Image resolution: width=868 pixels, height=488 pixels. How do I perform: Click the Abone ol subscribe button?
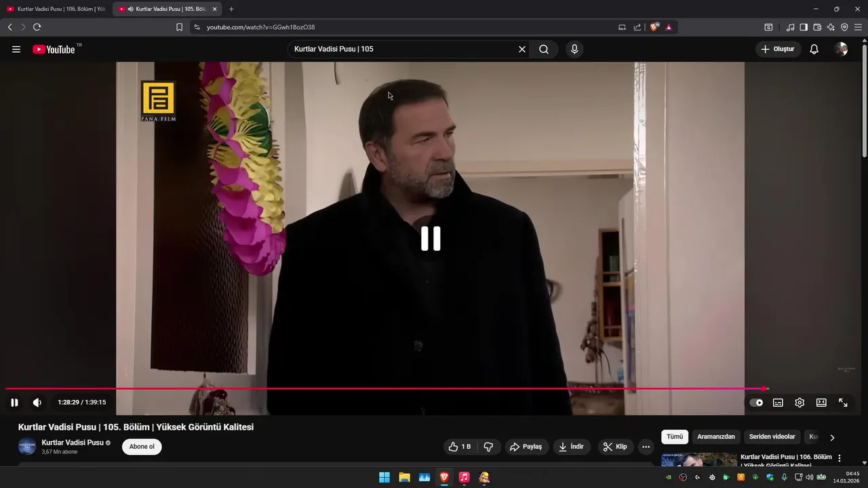tap(142, 447)
